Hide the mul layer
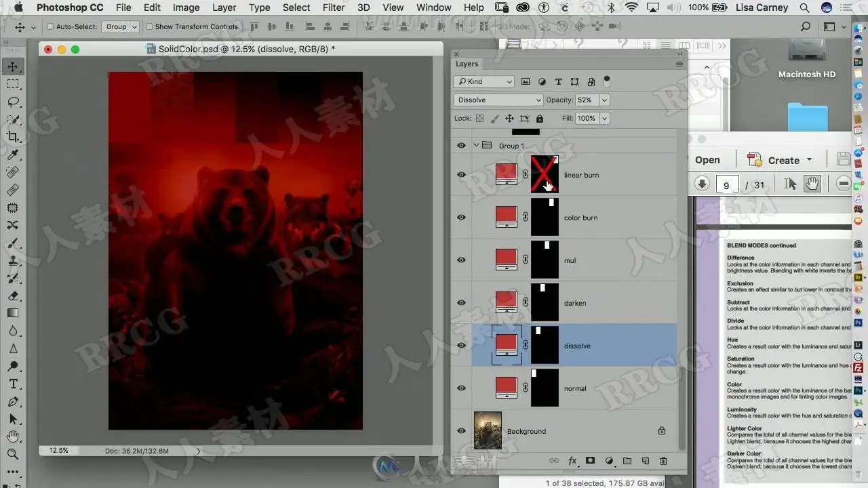This screenshot has height=488, width=868. click(462, 260)
